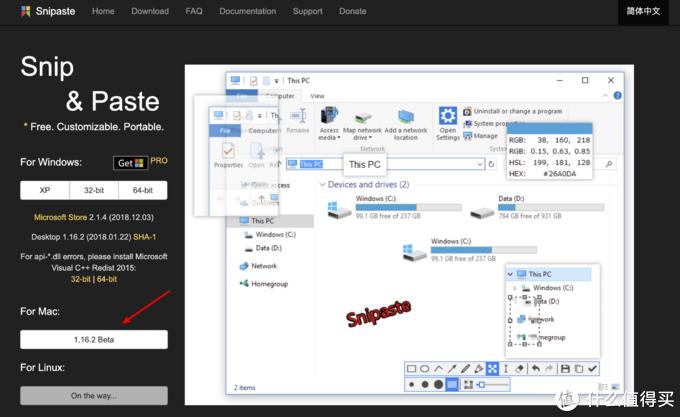This screenshot has height=417, width=680.
Task: Select the ellipse shape tool
Action: [x=425, y=369]
